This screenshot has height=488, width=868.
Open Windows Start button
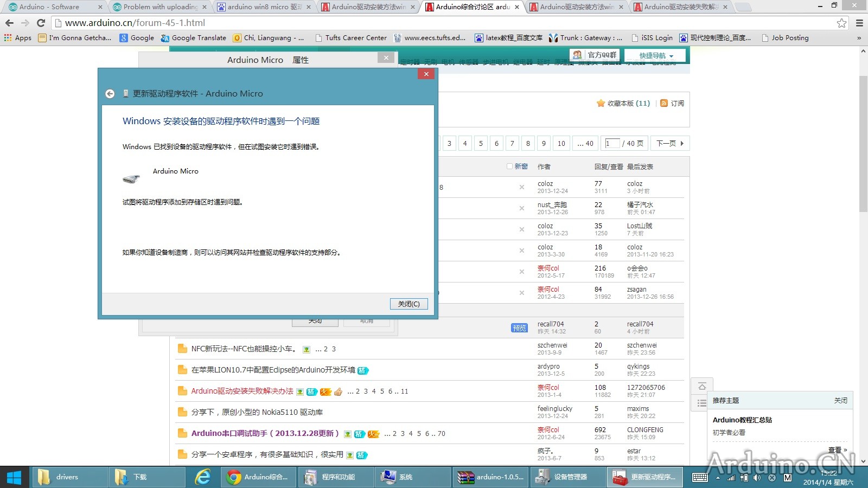(x=14, y=477)
